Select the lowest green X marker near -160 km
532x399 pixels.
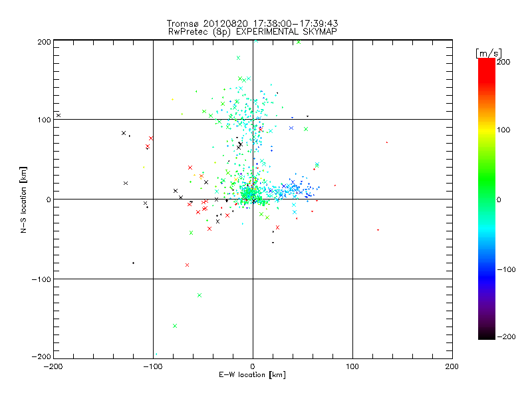[x=175, y=326]
